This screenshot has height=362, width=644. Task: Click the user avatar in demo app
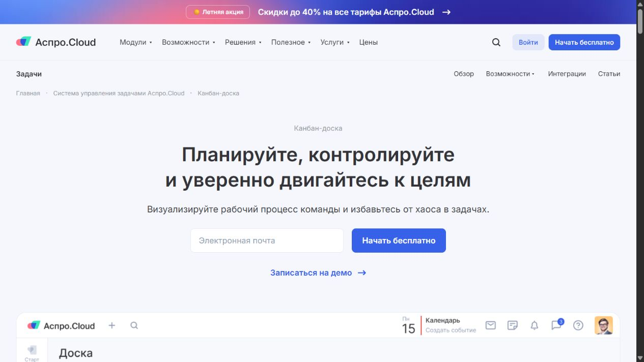click(604, 325)
